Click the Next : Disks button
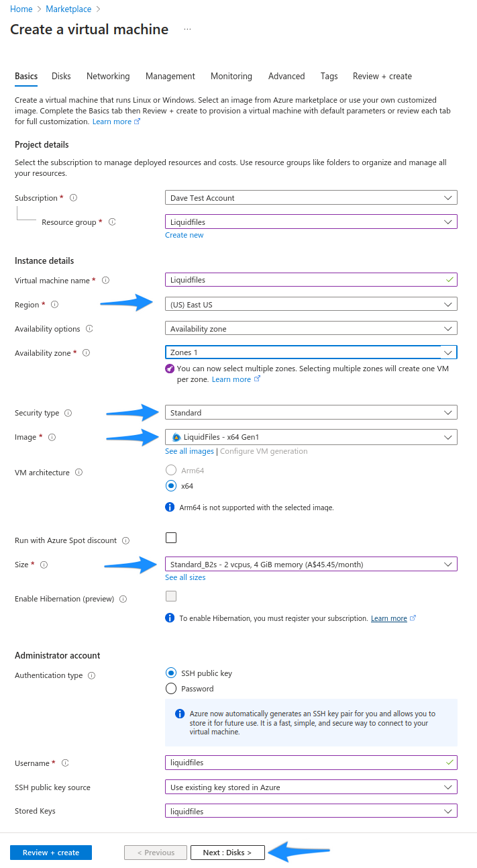 [227, 852]
